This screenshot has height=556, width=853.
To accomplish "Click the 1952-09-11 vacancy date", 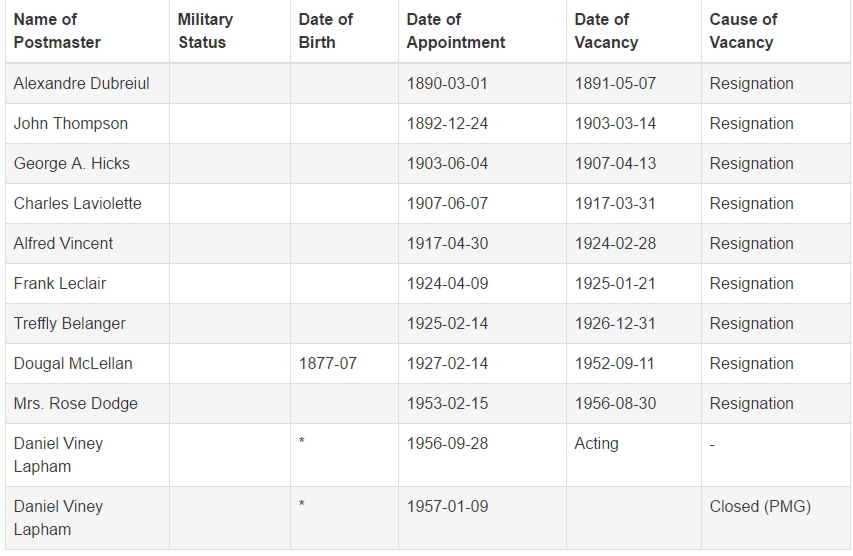I will pyautogui.click(x=615, y=363).
